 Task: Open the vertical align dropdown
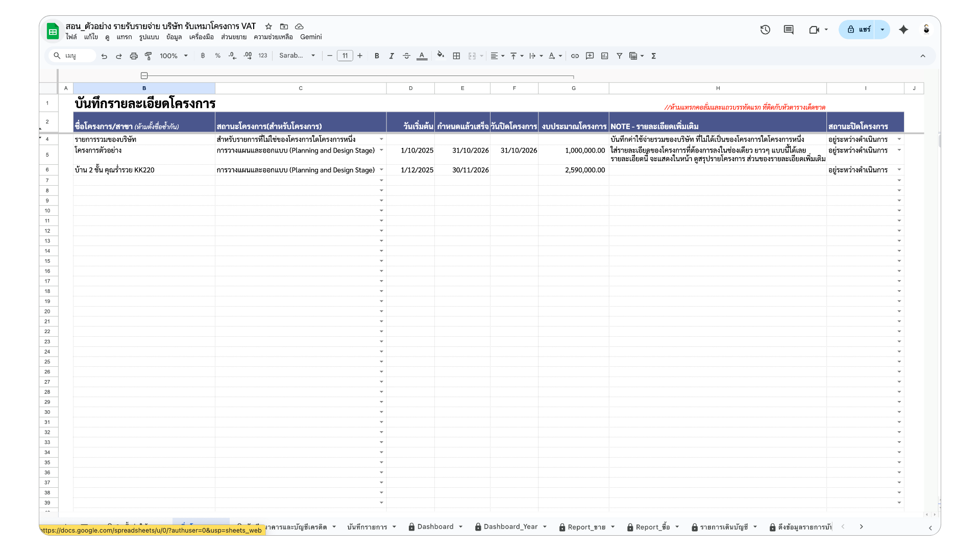point(517,56)
